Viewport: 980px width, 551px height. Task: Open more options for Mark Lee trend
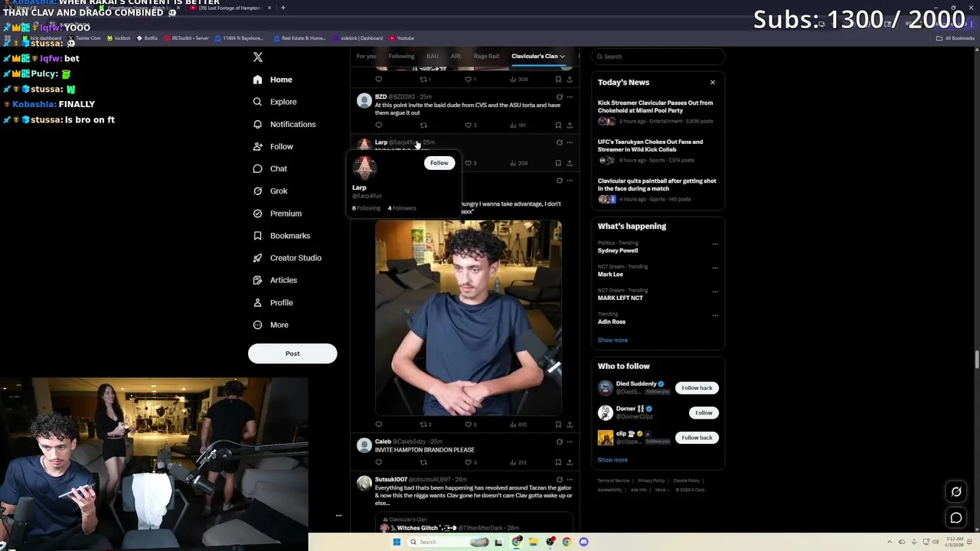(x=715, y=268)
